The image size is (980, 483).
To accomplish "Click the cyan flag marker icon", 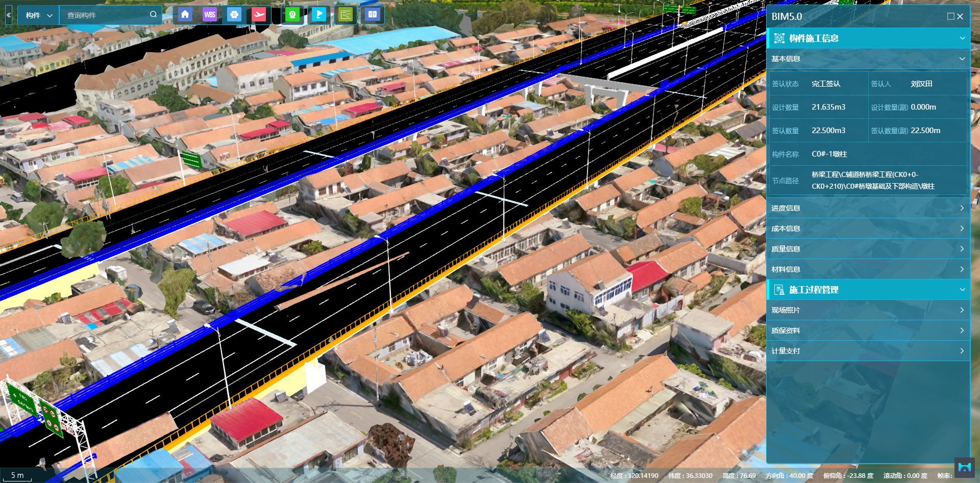I will coord(319,15).
